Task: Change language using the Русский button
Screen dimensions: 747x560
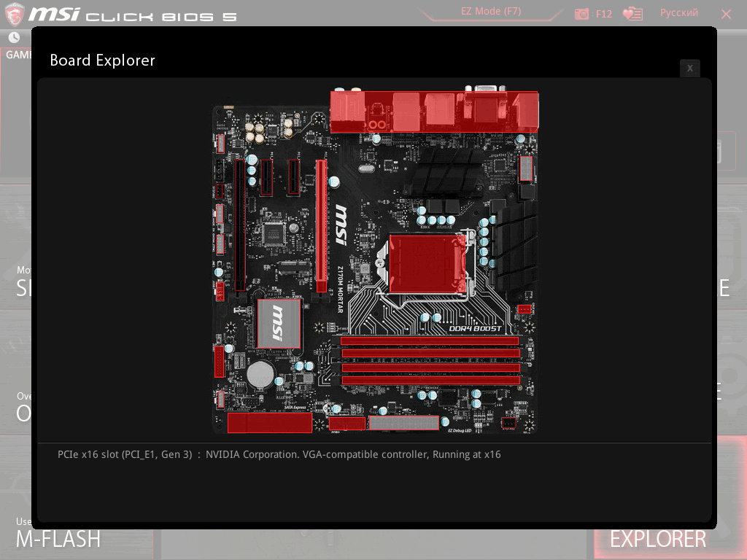Action: coord(679,13)
